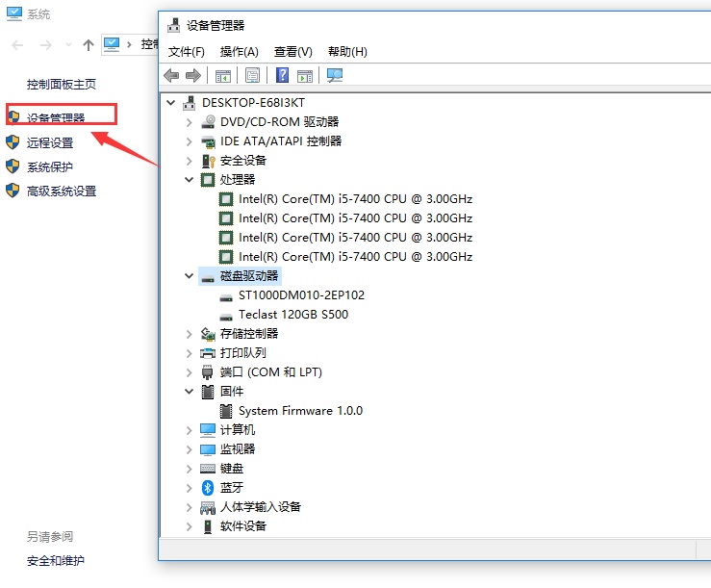This screenshot has width=711, height=588.
Task: Expand the 存储控制器 category
Action: coord(190,334)
